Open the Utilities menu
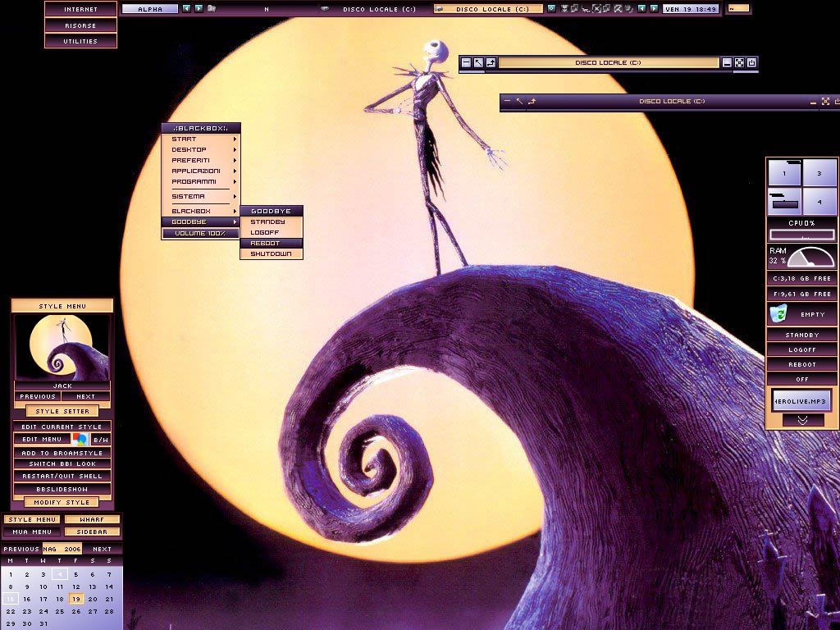Viewport: 840px width, 630px height. click(81, 41)
